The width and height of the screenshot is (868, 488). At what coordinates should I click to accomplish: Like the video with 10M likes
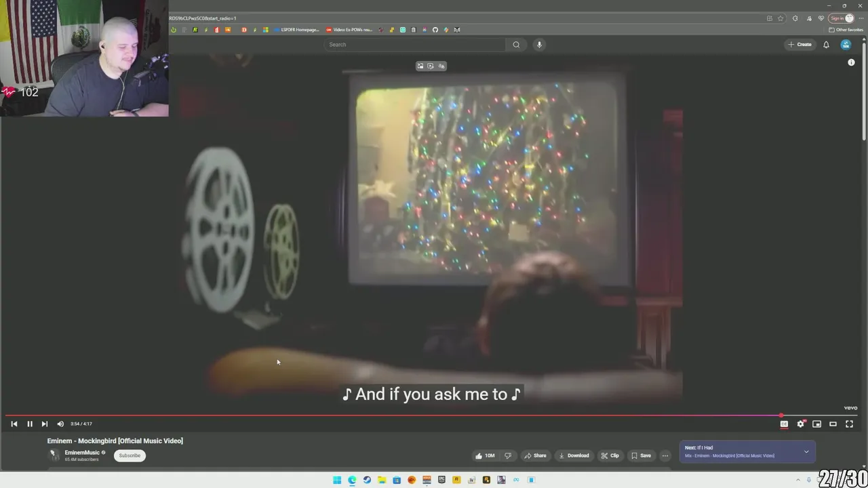pos(485,455)
